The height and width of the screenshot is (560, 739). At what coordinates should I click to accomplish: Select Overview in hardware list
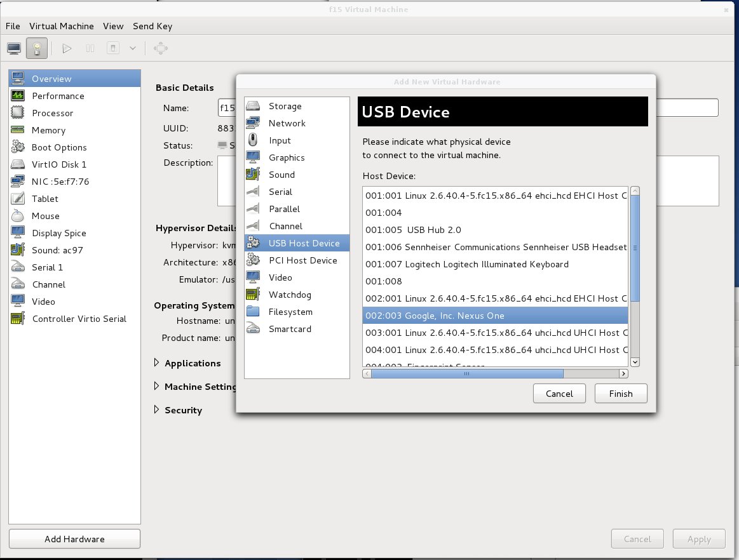[x=74, y=79]
